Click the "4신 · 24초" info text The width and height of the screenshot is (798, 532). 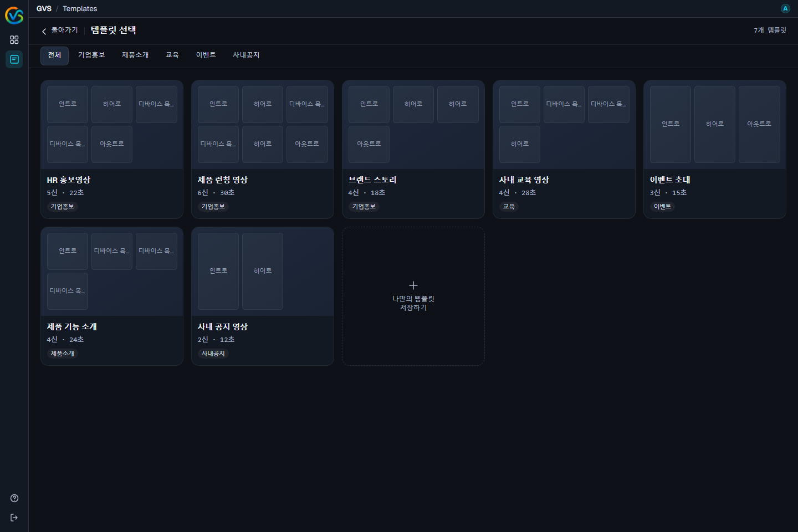point(65,340)
